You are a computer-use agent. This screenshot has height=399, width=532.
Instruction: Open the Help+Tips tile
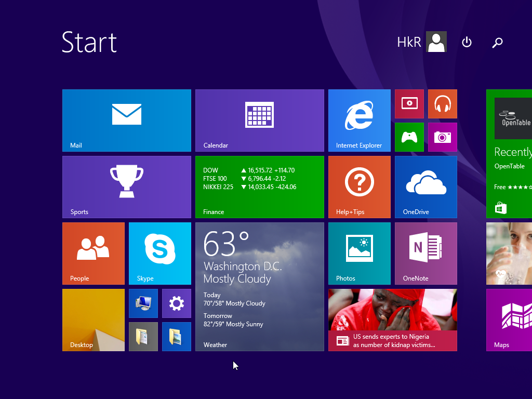[360, 187]
